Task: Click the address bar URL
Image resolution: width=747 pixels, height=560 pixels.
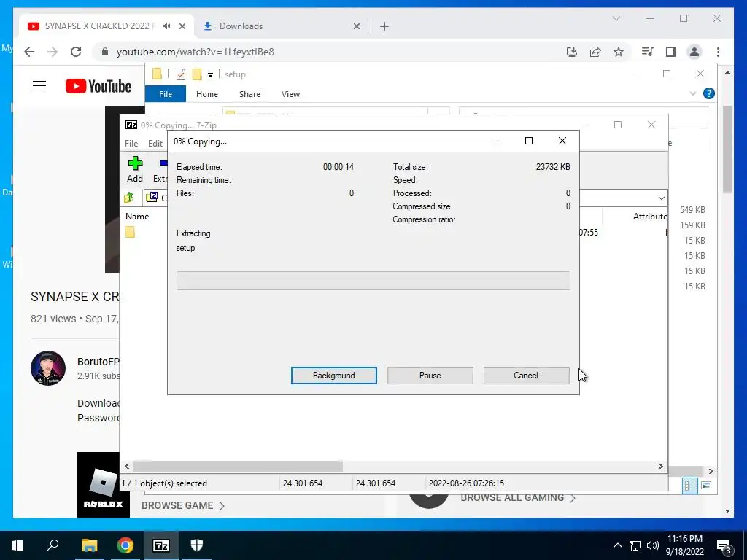Action: pos(196,52)
